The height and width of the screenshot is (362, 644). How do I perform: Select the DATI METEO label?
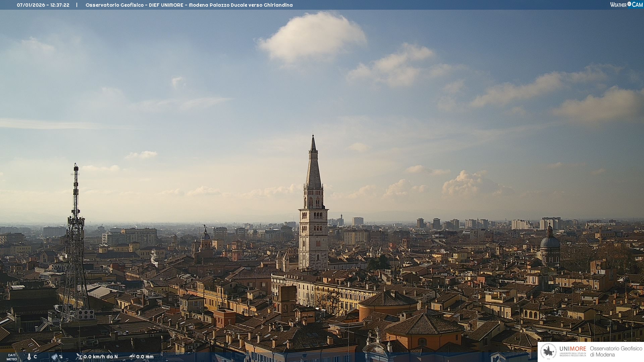[12, 357]
